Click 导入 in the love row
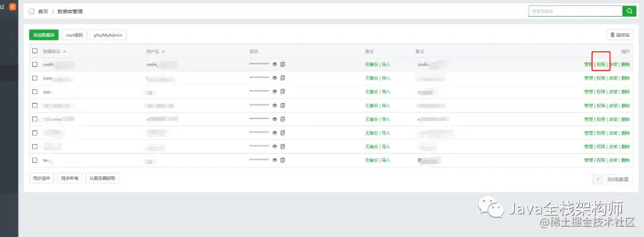Image resolution: width=644 pixels, height=237 pixels. coord(386,78)
